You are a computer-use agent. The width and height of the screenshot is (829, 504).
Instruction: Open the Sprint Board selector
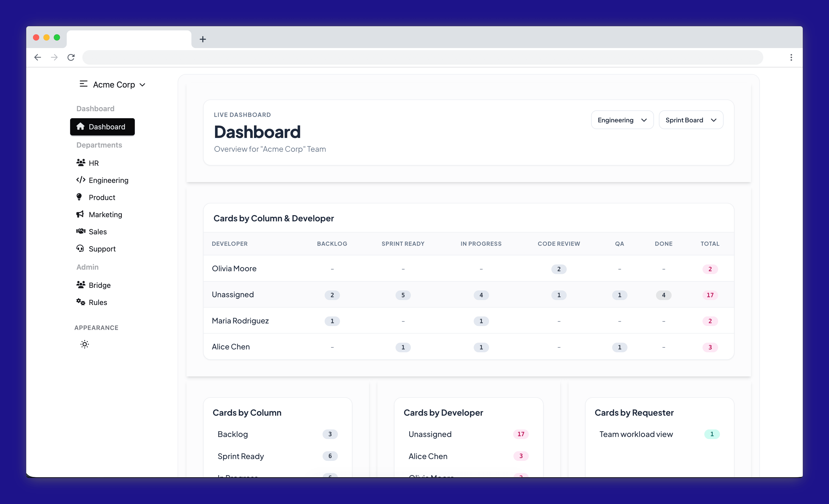(691, 120)
